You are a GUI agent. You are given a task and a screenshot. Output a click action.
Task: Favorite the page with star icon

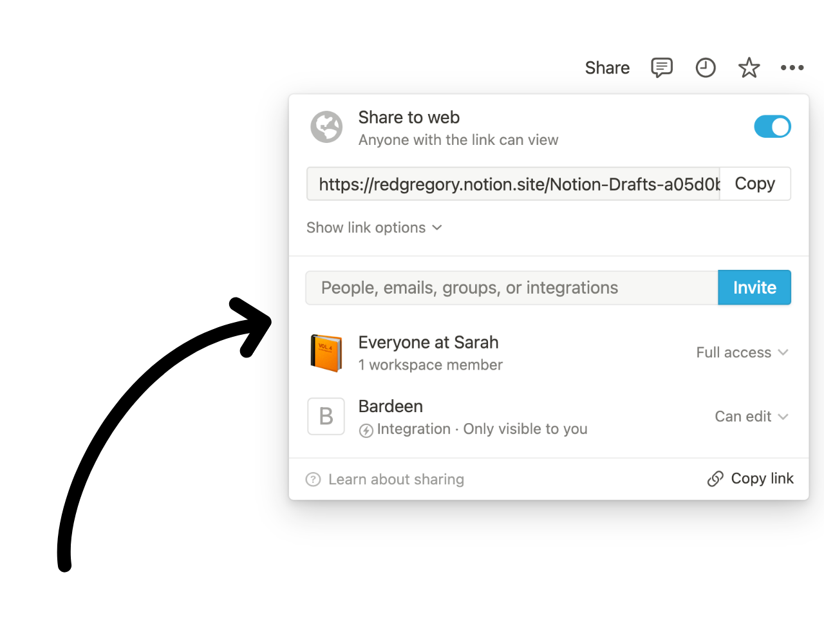coord(749,68)
